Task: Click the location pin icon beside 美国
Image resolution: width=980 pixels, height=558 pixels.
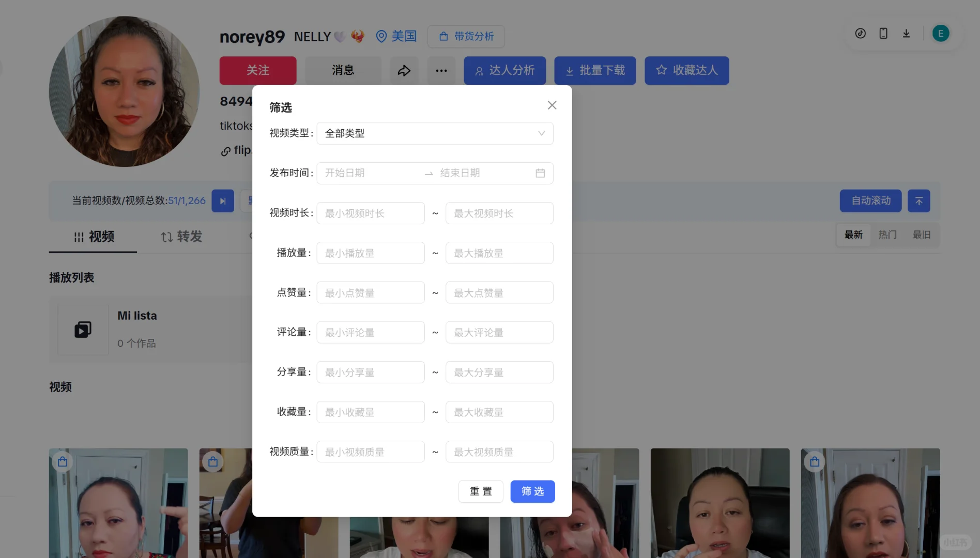Action: 381,36
